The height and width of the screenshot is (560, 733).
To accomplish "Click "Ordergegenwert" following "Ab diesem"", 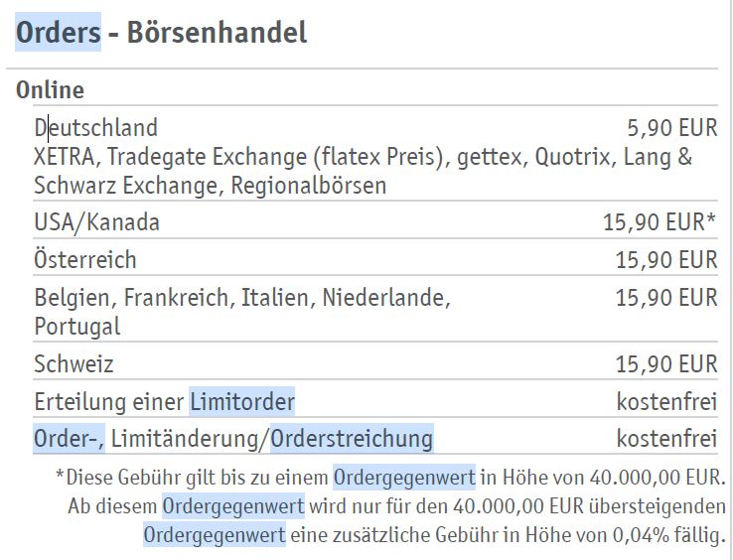I will point(232,506).
